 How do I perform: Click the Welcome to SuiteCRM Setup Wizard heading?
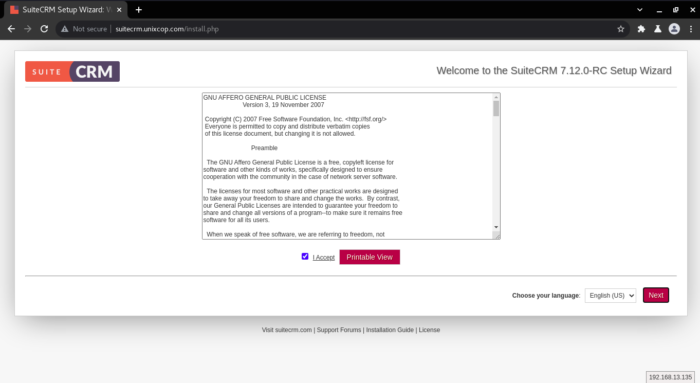[554, 71]
